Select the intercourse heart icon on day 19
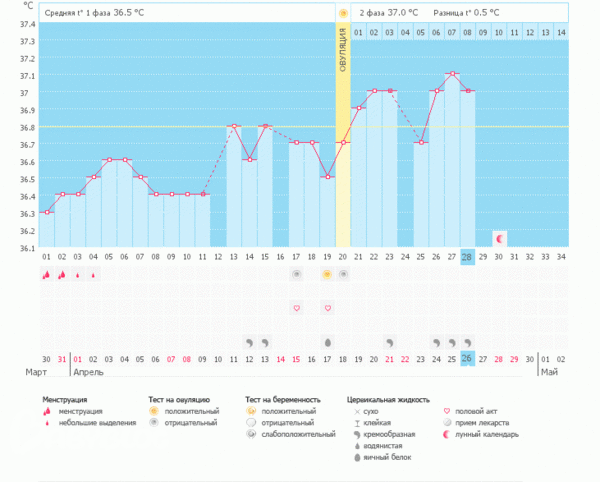 point(327,308)
